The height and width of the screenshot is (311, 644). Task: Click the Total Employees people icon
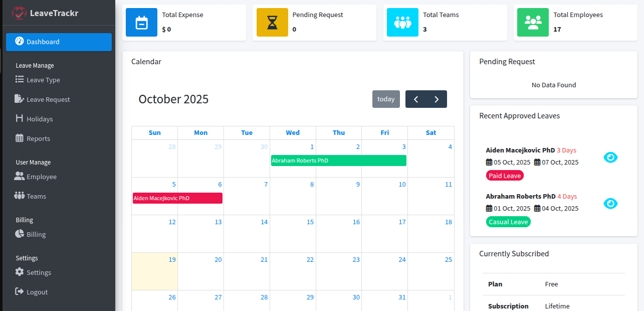[533, 23]
